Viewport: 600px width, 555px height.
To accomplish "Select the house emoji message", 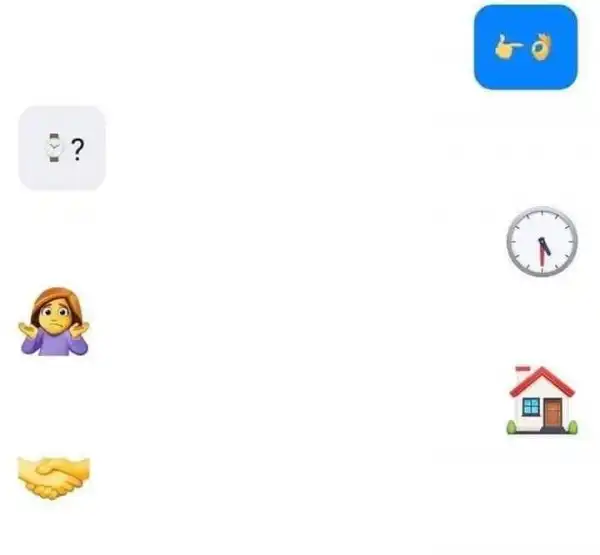I will [x=542, y=400].
